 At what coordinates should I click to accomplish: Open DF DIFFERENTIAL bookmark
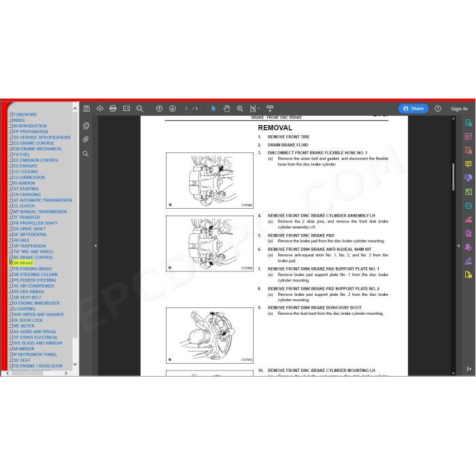coord(30,235)
